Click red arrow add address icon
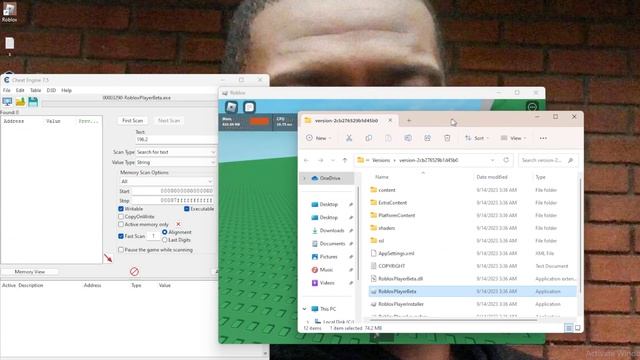The image size is (640, 360). [x=108, y=258]
